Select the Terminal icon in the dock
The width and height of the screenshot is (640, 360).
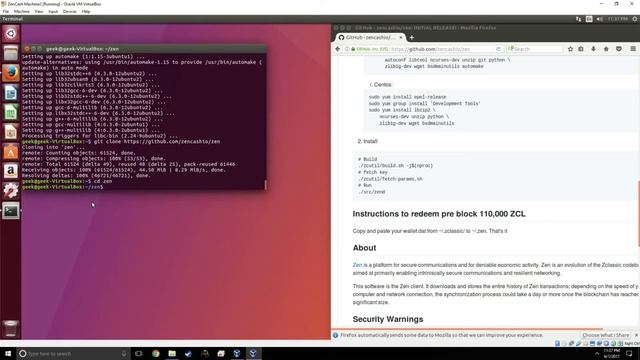tap(11, 211)
